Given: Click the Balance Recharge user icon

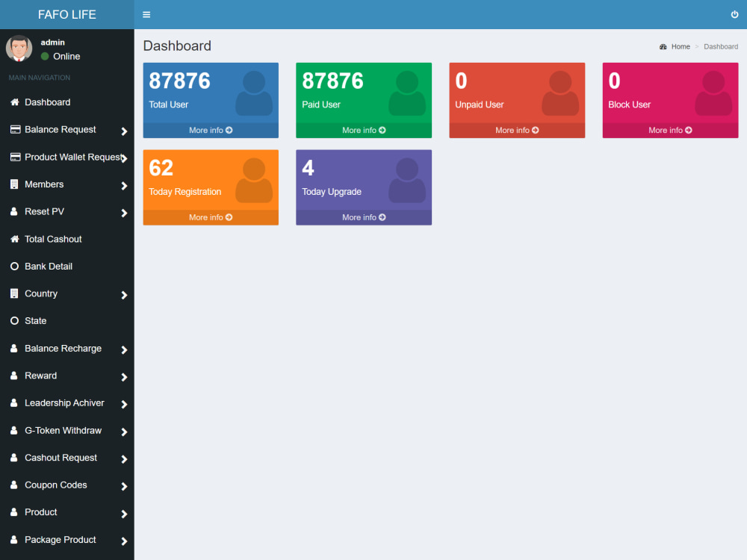Looking at the screenshot, I should pos(14,348).
